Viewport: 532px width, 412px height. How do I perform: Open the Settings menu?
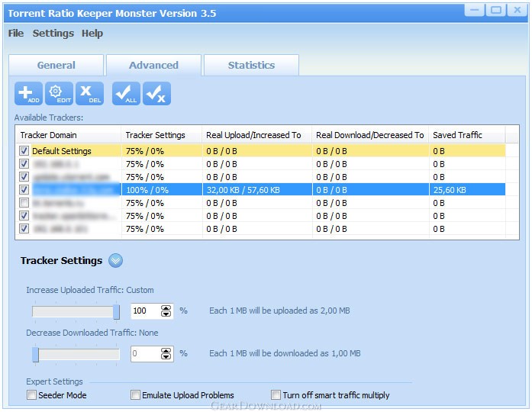pyautogui.click(x=53, y=34)
